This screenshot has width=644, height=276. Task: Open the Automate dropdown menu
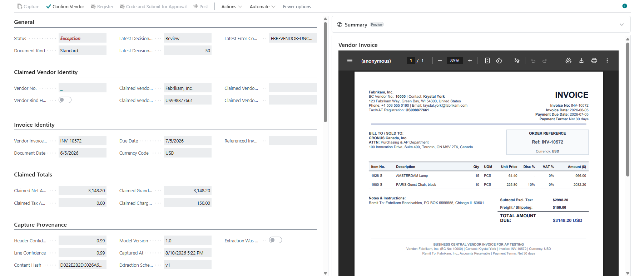point(262,6)
